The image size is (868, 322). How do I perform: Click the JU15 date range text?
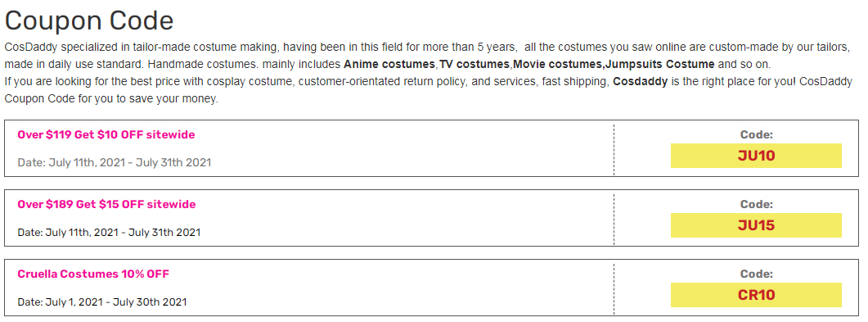tap(109, 232)
